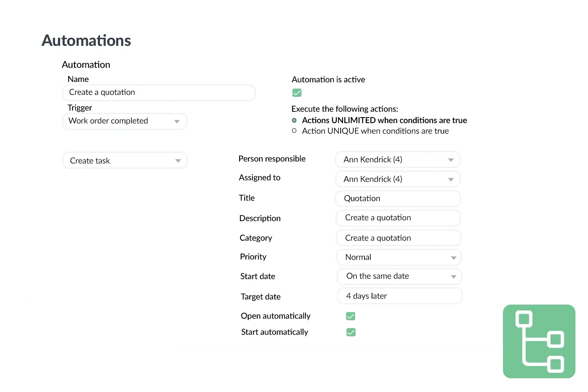
Task: Select the Action UNIQUE radio option
Action: (x=294, y=131)
